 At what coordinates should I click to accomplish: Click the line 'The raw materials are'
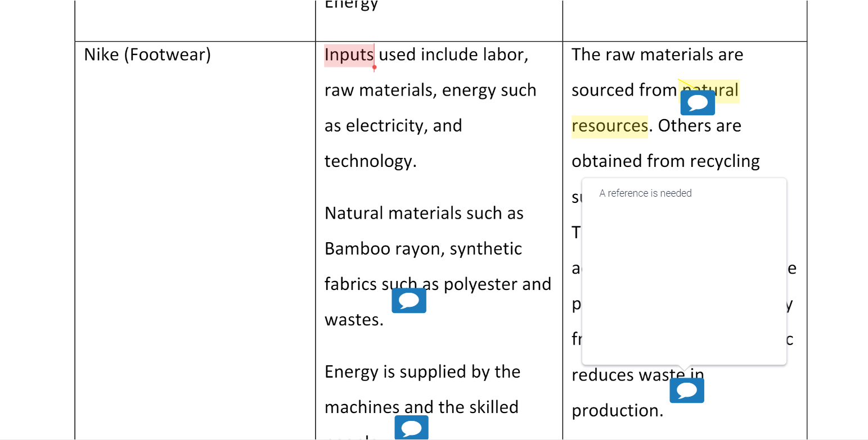[x=658, y=55]
